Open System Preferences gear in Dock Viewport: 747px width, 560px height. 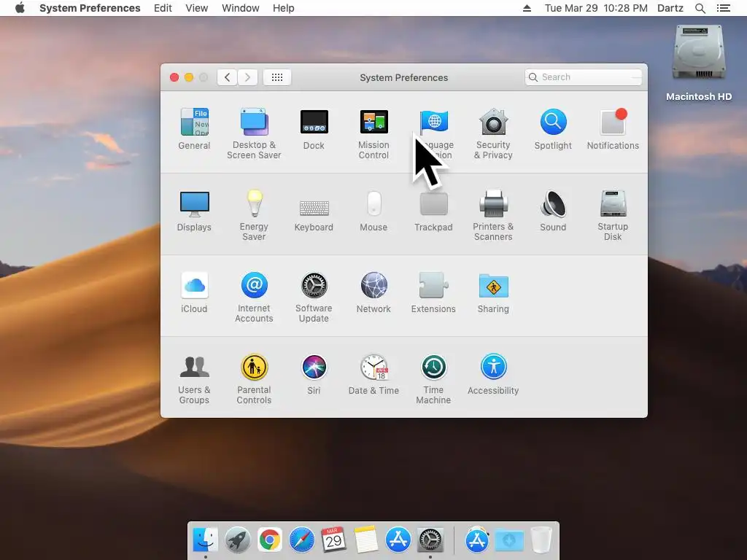pos(430,540)
